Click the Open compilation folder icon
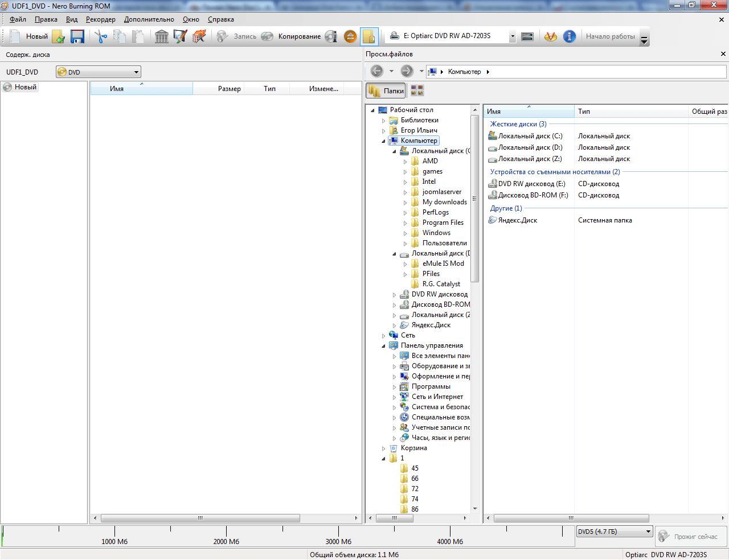 click(59, 36)
